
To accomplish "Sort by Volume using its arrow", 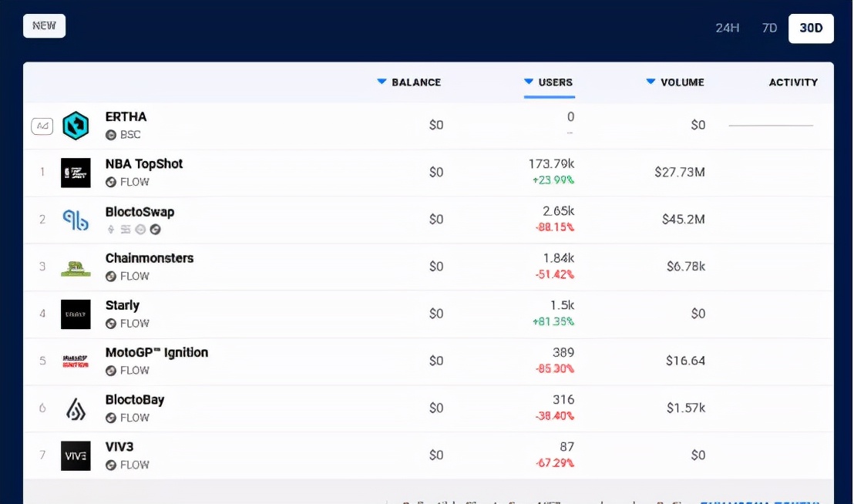I will click(651, 82).
